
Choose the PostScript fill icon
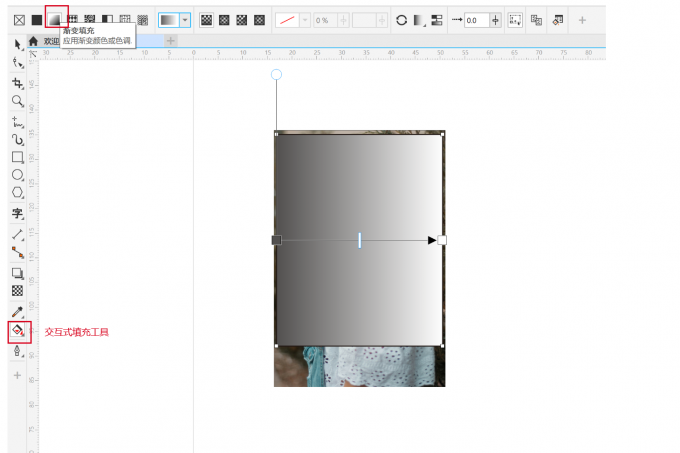click(x=143, y=20)
